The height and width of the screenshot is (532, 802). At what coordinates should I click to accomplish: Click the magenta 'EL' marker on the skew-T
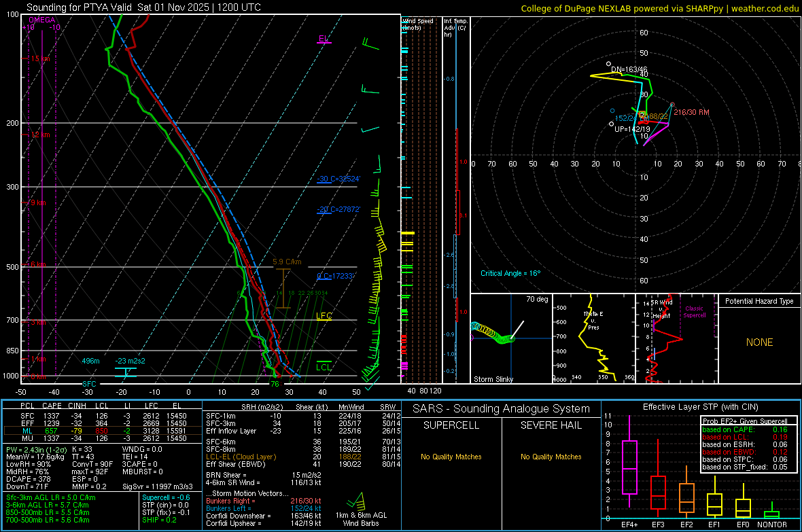pyautogui.click(x=324, y=39)
